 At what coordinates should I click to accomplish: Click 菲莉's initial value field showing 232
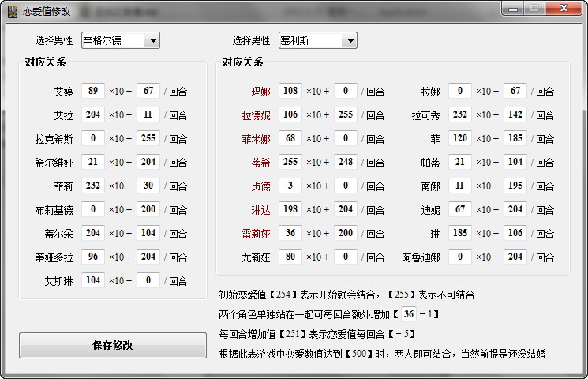(x=93, y=186)
